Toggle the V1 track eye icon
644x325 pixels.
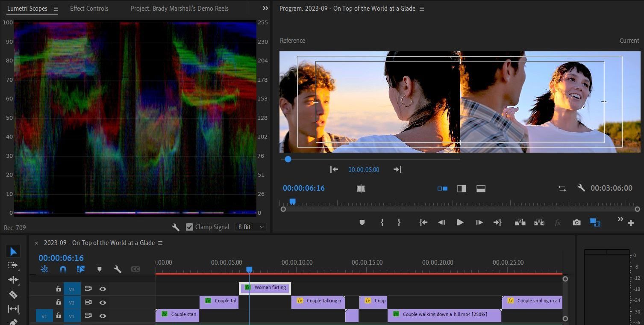coord(103,316)
